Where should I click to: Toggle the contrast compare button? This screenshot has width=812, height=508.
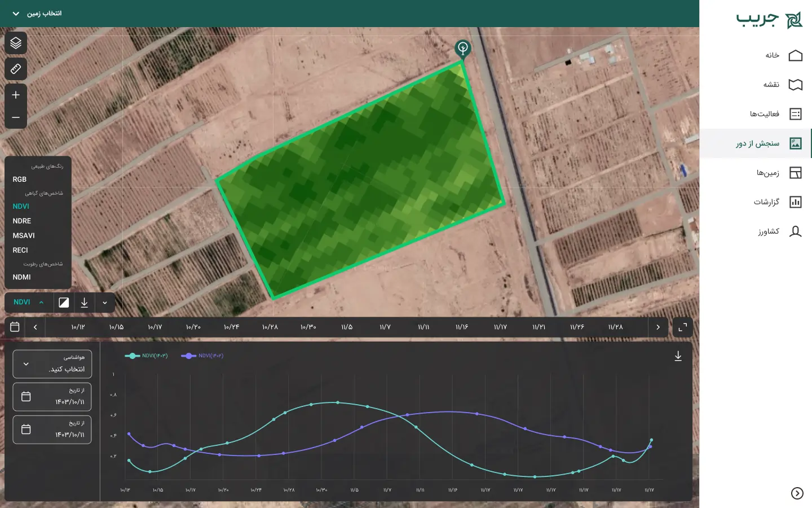point(64,303)
